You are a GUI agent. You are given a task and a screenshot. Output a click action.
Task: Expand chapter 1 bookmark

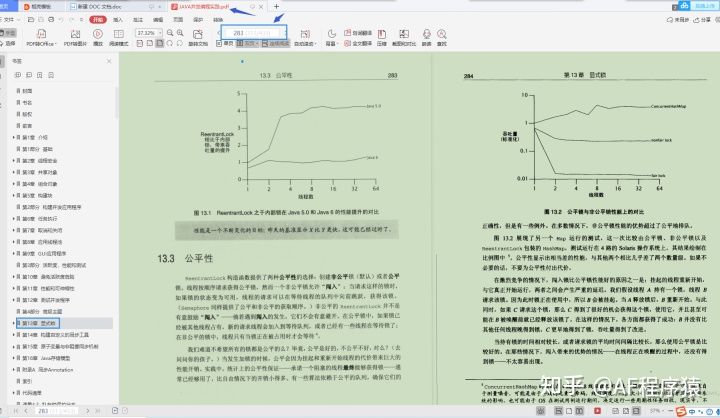click(x=13, y=137)
